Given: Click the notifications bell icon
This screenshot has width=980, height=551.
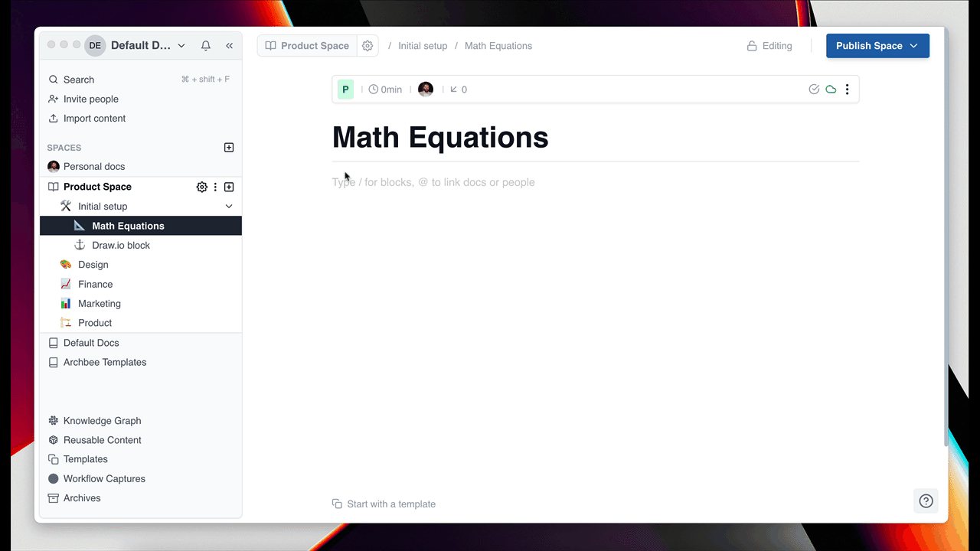Looking at the screenshot, I should click(x=206, y=46).
